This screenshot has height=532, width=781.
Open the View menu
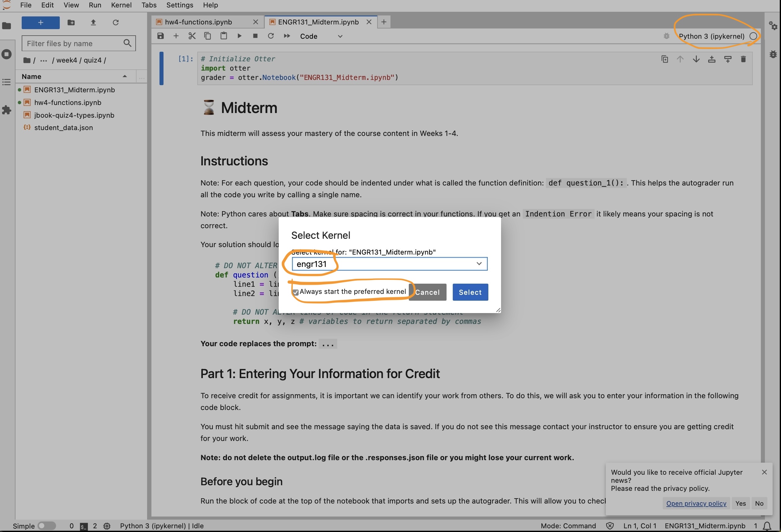pos(71,5)
